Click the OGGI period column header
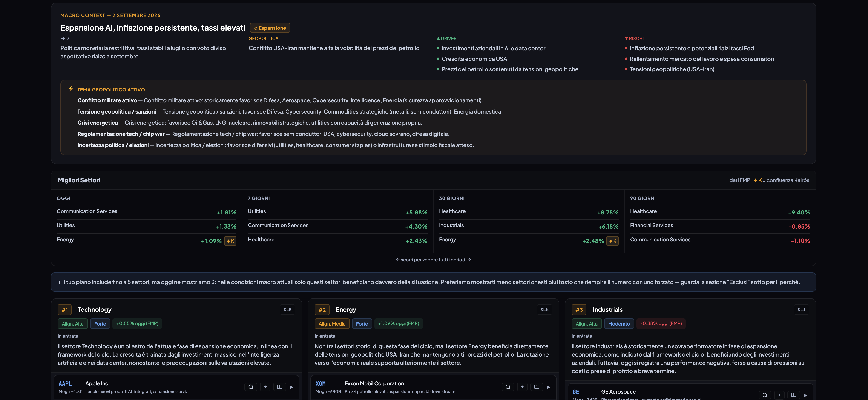The width and height of the screenshot is (868, 400). coord(63,198)
